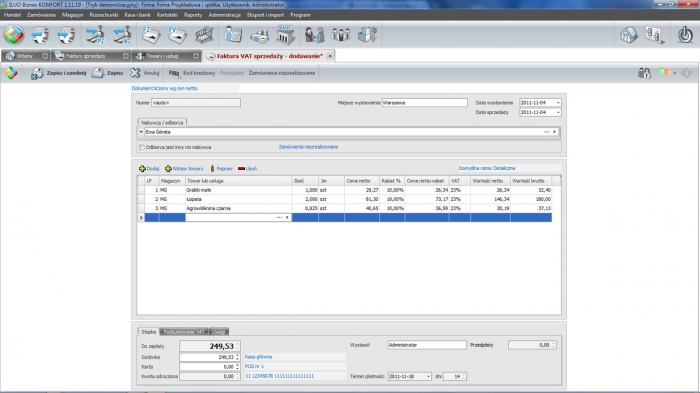Viewport: 700px width, 393px height.
Task: Click the house icon in top-right toolbar
Action: point(629,35)
